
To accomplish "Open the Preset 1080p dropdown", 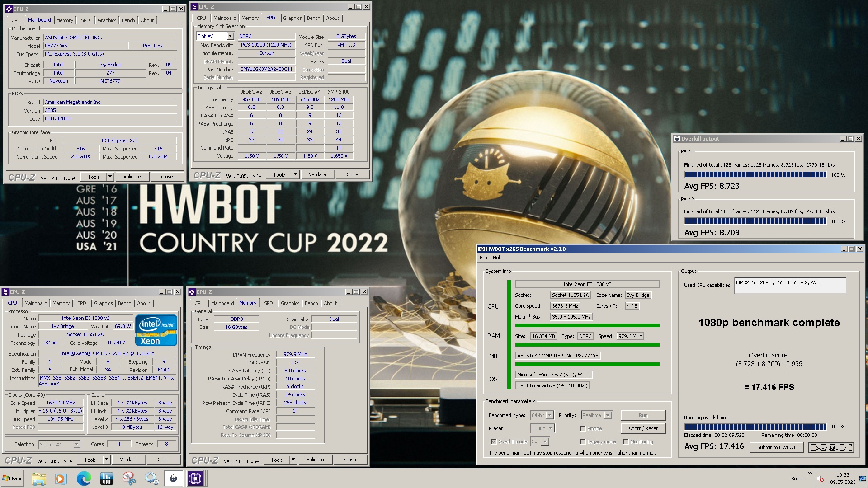I will pos(551,428).
